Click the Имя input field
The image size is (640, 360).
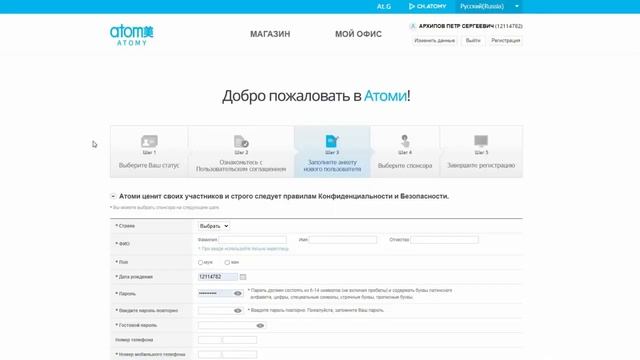pyautogui.click(x=343, y=240)
